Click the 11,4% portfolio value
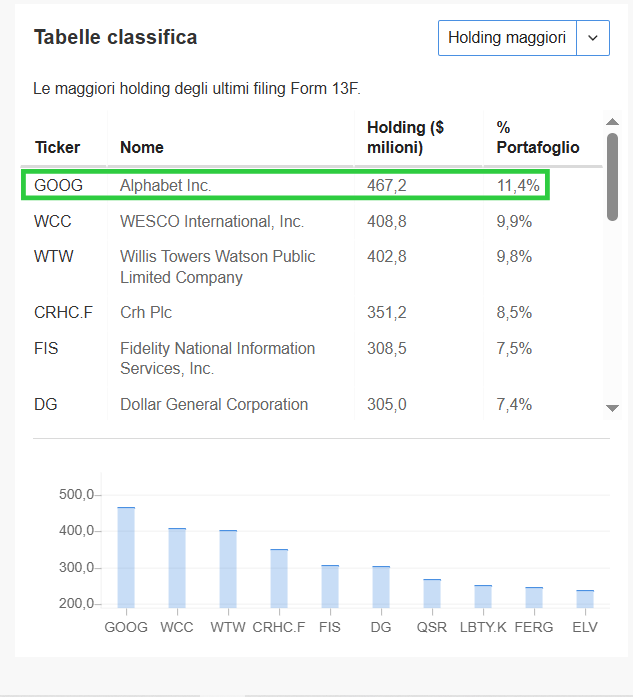 pyautogui.click(x=518, y=185)
